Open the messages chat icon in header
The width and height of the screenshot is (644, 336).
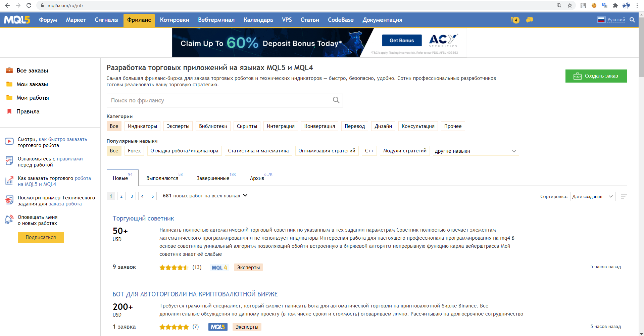(530, 20)
